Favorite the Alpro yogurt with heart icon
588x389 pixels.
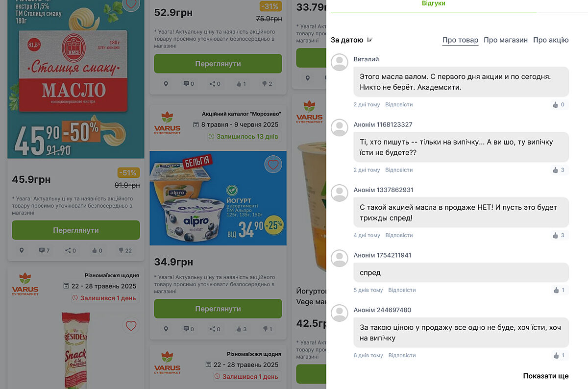(273, 164)
